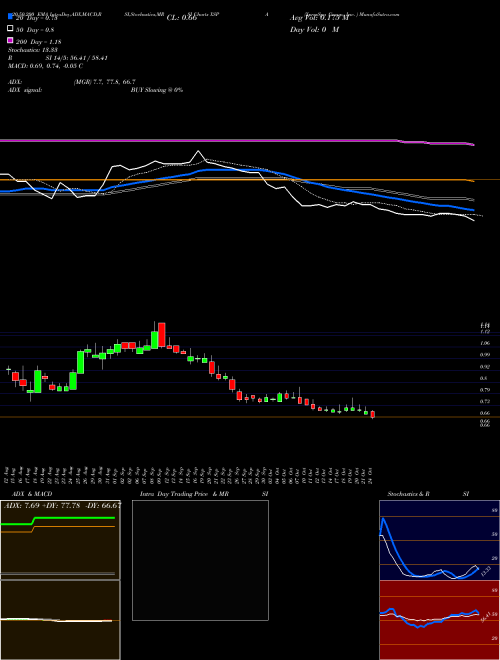Click the empty Intra Day Trading chart box
The image size is (500, 660).
(x=200, y=560)
